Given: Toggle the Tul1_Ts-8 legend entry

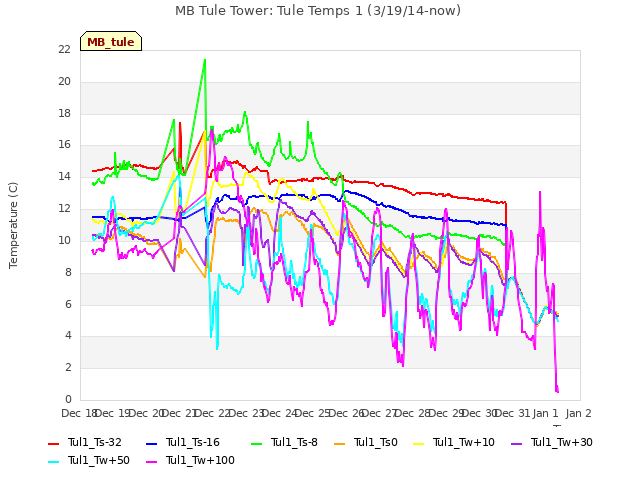Looking at the screenshot, I should (x=284, y=442).
